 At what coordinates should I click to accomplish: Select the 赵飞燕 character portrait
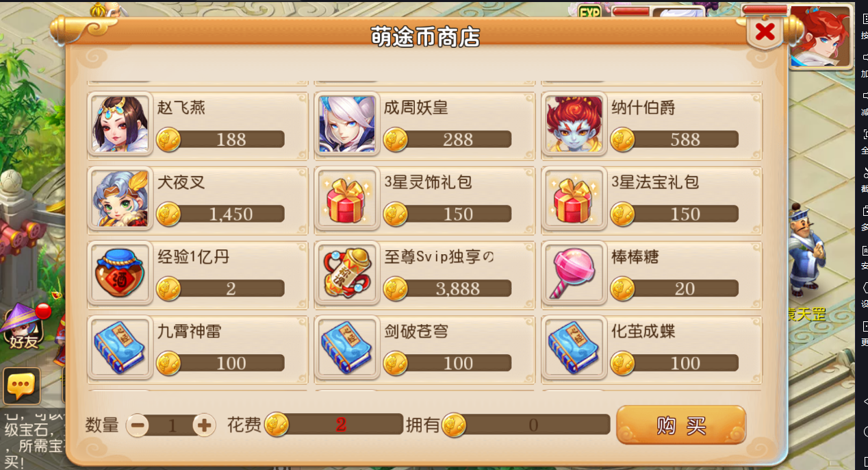coord(120,124)
